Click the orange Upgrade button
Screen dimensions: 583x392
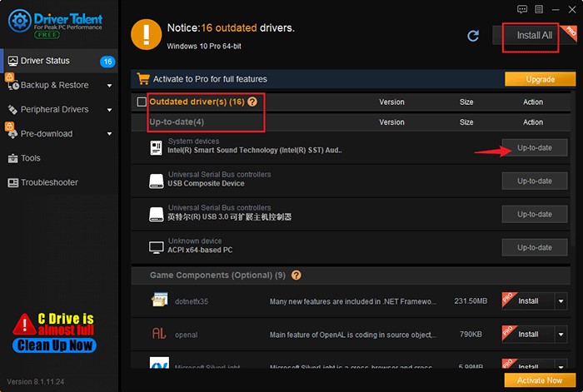541,79
